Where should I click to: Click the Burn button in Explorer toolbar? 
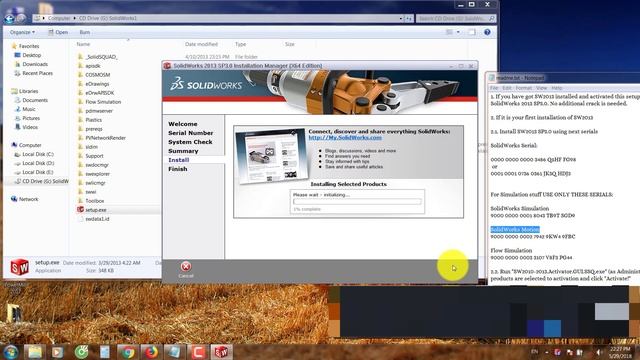(x=85, y=32)
